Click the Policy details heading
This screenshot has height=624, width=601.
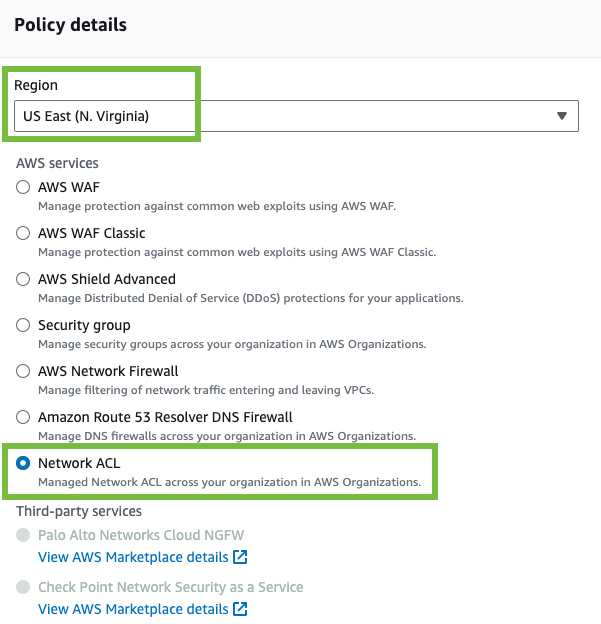point(70,25)
